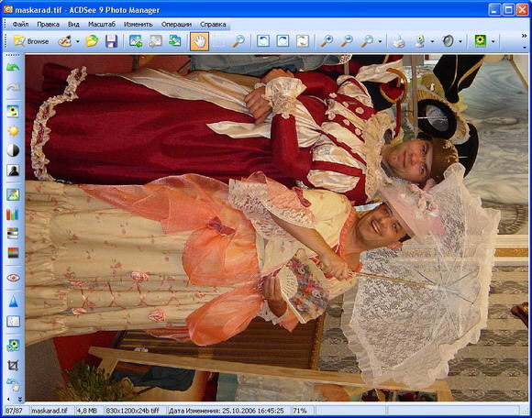Expand the sunflower icon dropdown arrow
The height and width of the screenshot is (418, 532).
[493, 41]
